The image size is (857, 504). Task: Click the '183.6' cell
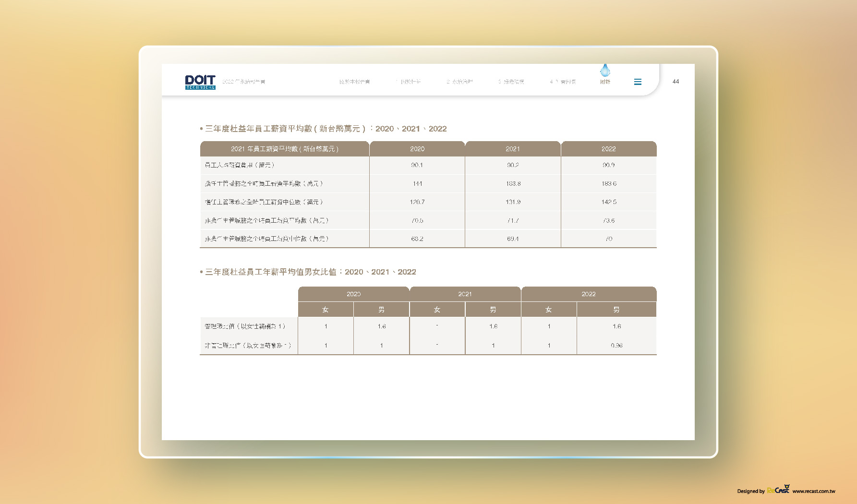coord(609,183)
